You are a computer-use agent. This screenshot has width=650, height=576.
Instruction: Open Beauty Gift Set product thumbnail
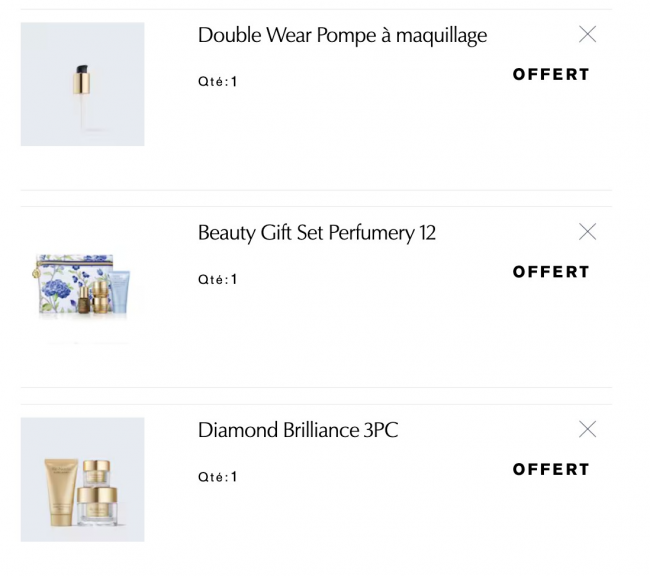[82, 282]
